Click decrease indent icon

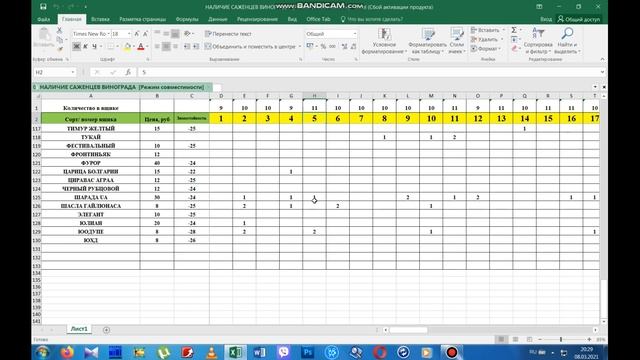point(187,47)
